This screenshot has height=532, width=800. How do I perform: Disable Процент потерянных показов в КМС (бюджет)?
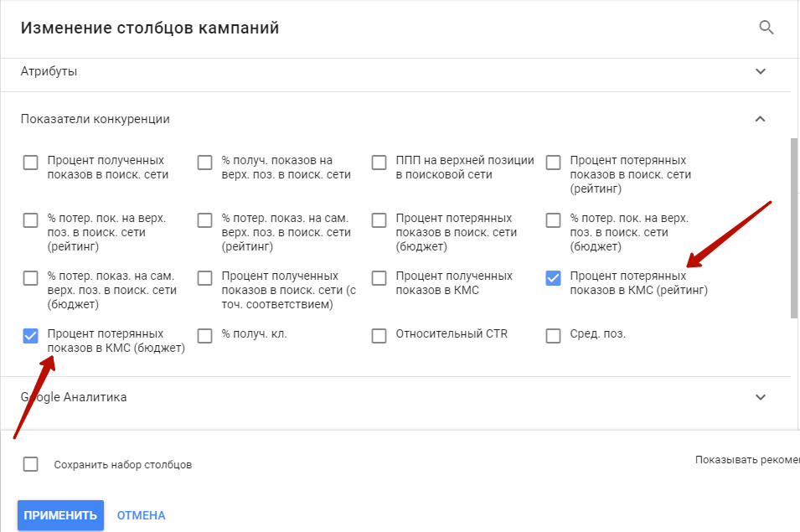coord(29,335)
